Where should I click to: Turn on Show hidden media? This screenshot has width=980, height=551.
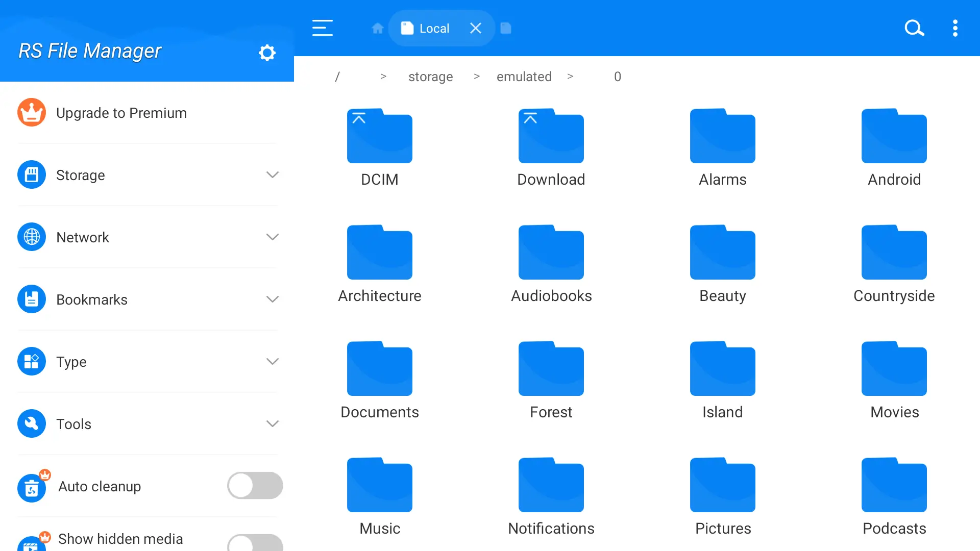[254, 542]
